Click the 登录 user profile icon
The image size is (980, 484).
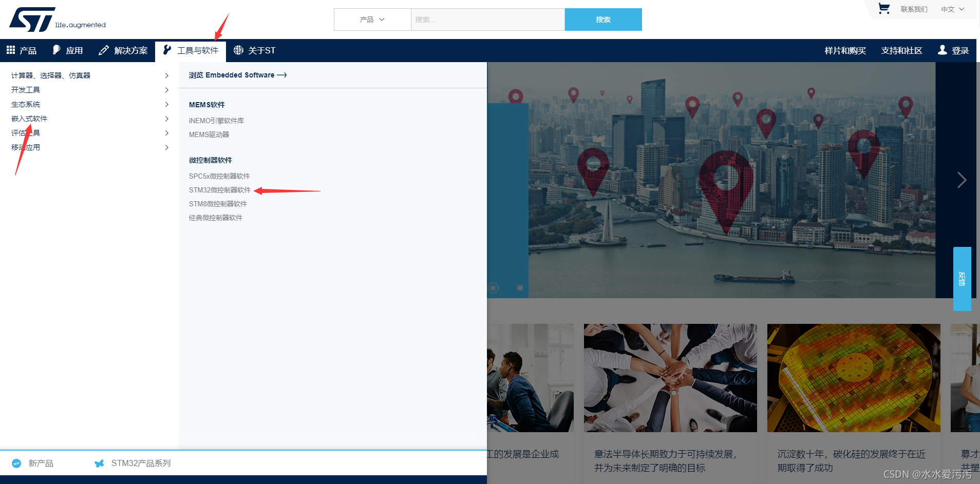(x=942, y=50)
